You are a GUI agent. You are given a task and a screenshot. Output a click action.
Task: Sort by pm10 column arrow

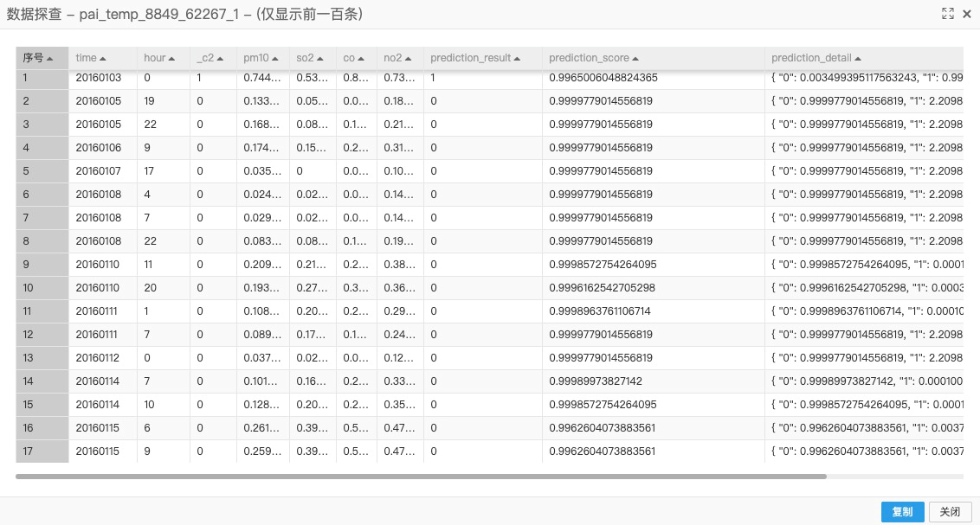pos(275,59)
